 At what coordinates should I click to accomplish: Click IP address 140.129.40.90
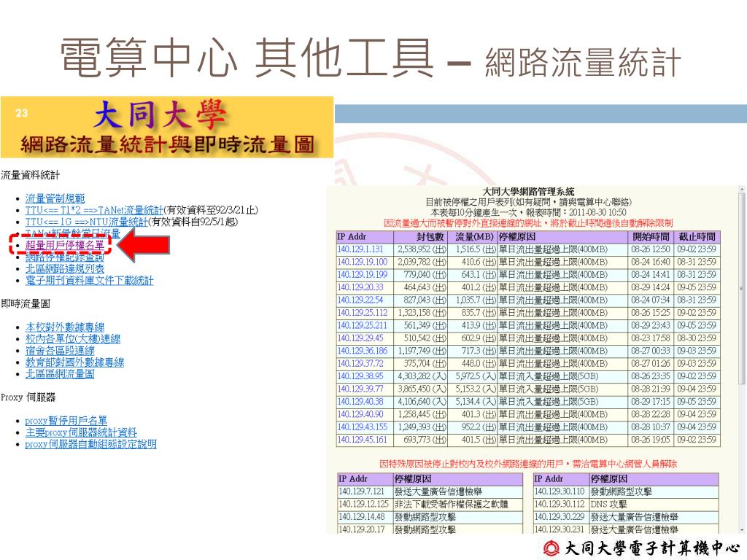pyautogui.click(x=360, y=414)
